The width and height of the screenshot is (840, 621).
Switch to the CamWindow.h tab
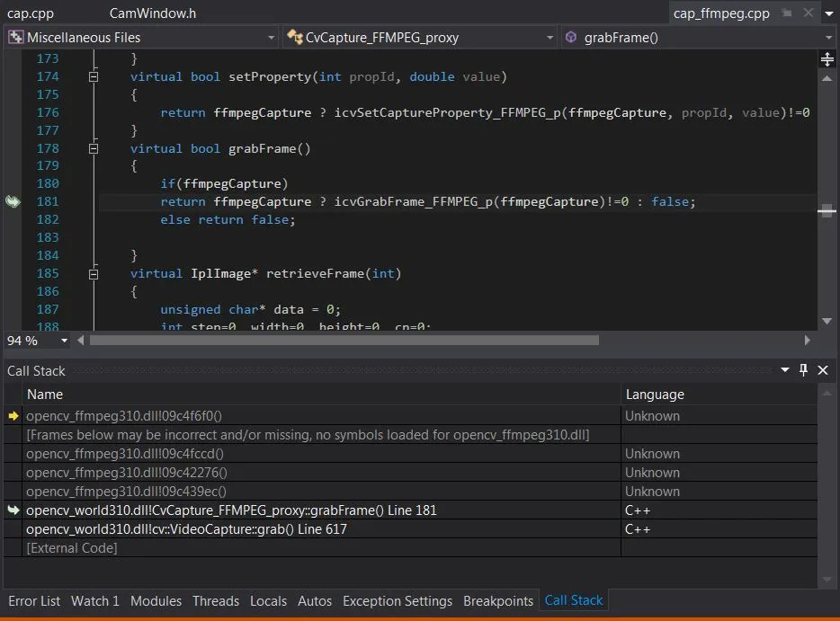tap(152, 13)
